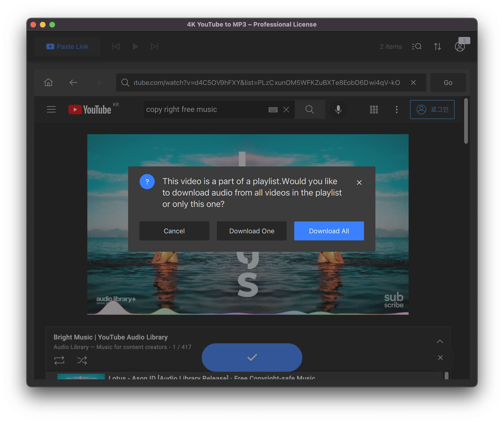
Task: Open the search-in-list icon
Action: [x=416, y=46]
